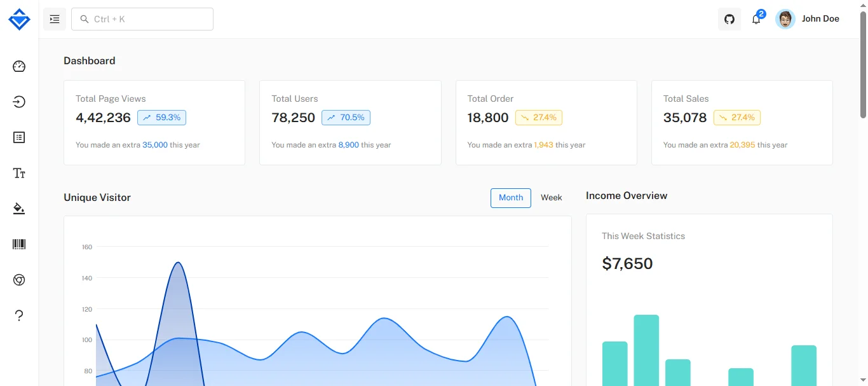Click the 70.5% rising trend chip

(346, 118)
